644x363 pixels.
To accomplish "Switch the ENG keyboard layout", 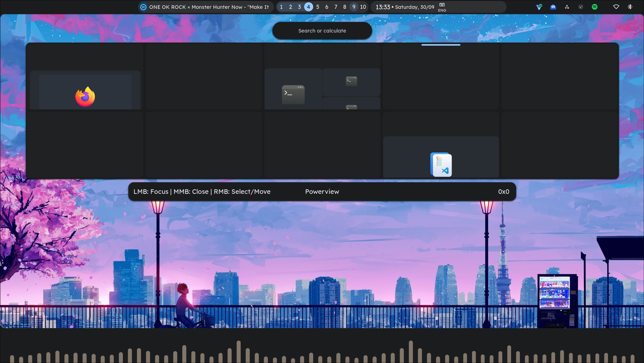I will 442,7.
